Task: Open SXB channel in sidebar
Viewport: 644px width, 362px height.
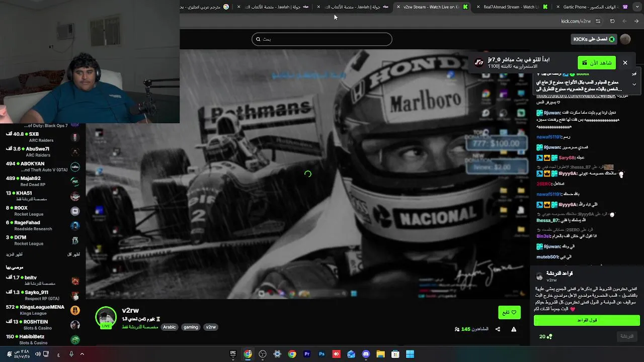Action: click(43, 137)
